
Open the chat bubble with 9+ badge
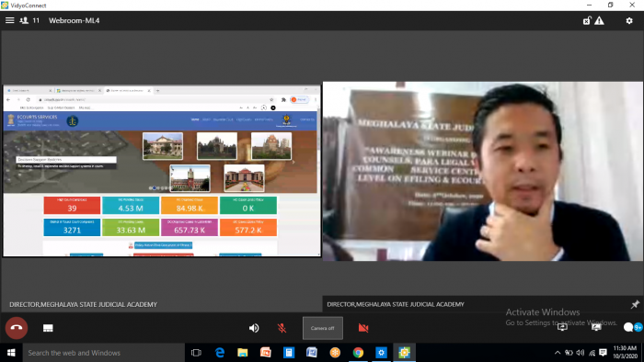click(x=633, y=327)
